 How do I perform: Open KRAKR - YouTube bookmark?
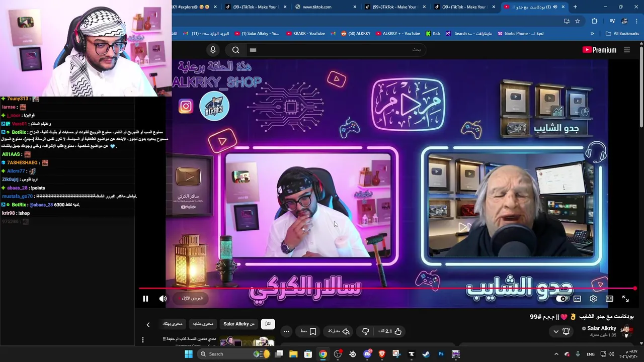[305, 34]
